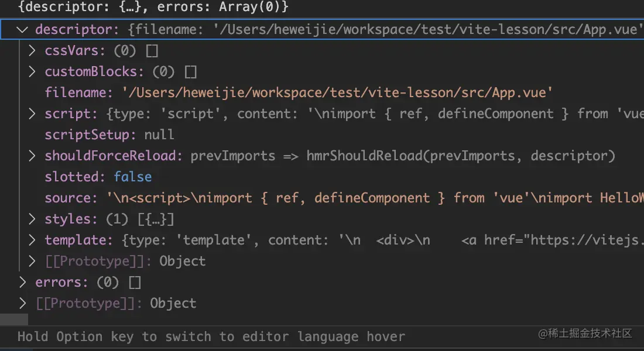The width and height of the screenshot is (644, 351).
Task: Click the cssVars property name
Action: click(71, 50)
